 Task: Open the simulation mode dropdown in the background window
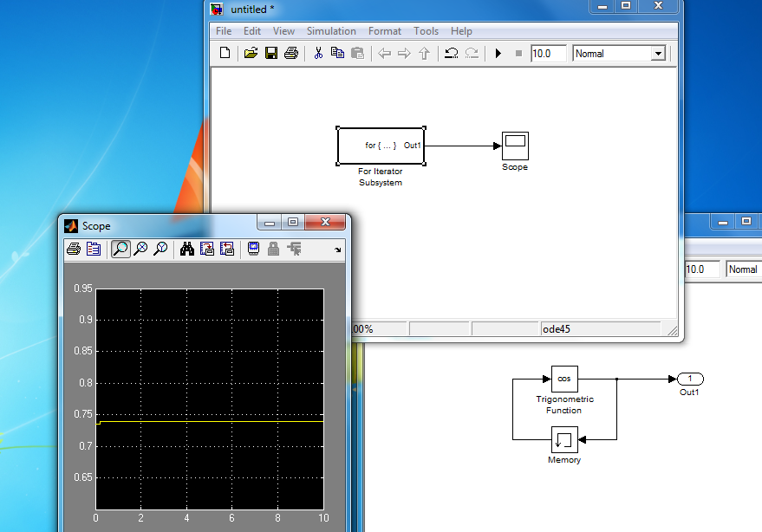(742, 269)
